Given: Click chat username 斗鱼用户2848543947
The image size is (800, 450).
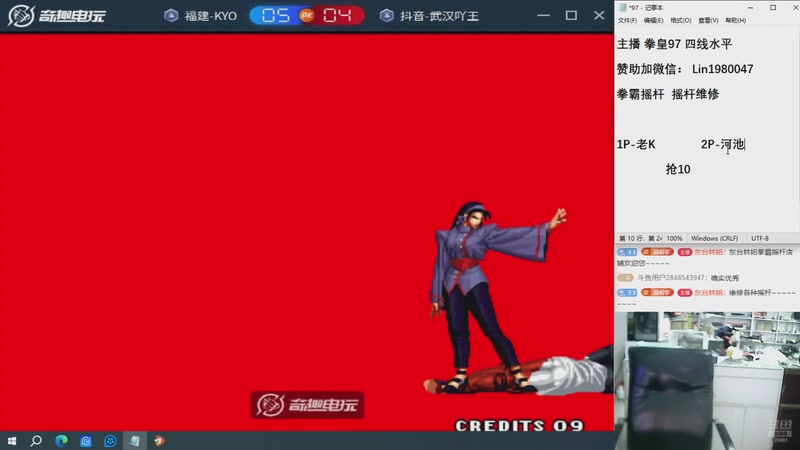Looking at the screenshot, I should (672, 278).
